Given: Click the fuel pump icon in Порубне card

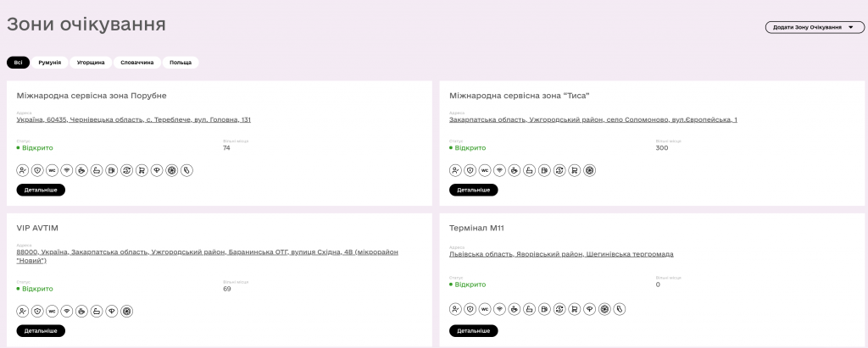Looking at the screenshot, I should (x=113, y=170).
